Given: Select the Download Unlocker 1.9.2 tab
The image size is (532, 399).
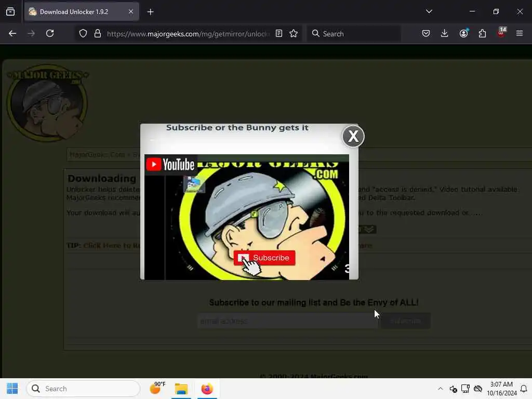Looking at the screenshot, I should pos(82,11).
